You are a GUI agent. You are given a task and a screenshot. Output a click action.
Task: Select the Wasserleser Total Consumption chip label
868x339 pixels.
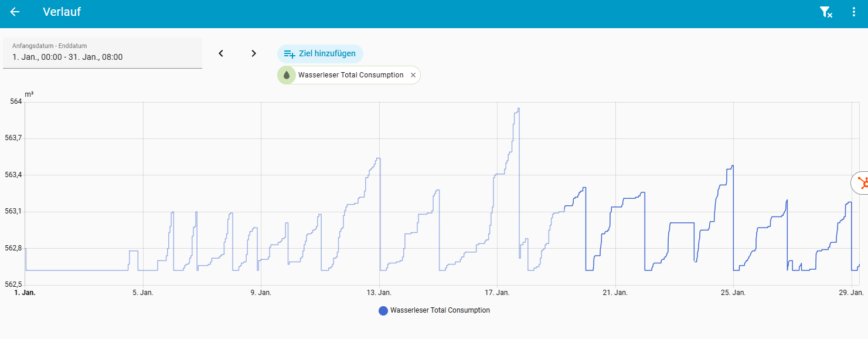(350, 75)
